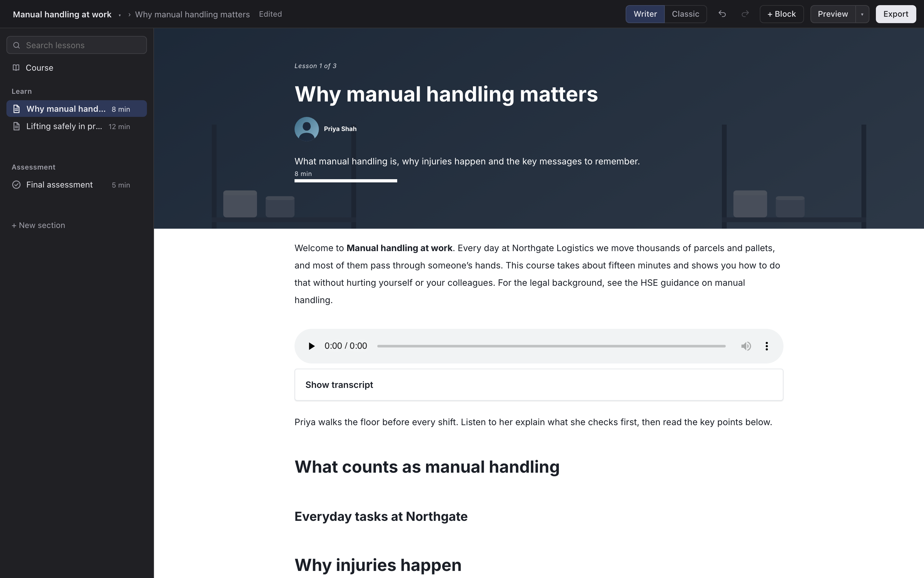
Task: Click the Why manual handling document icon
Action: coord(16,109)
